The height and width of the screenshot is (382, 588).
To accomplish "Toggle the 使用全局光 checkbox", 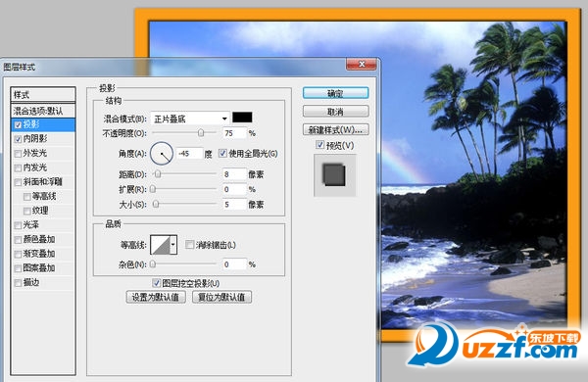I will coord(222,153).
